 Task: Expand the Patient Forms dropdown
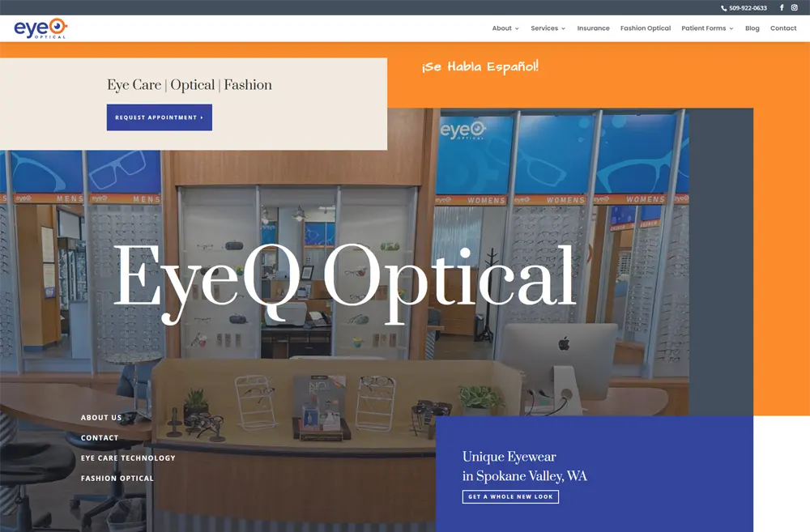(x=707, y=28)
